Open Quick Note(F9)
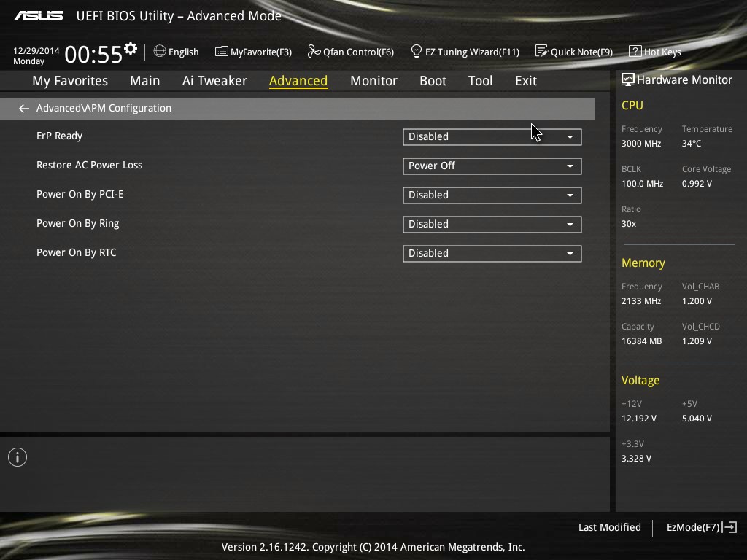Viewport: 747px width, 560px height. tap(574, 52)
